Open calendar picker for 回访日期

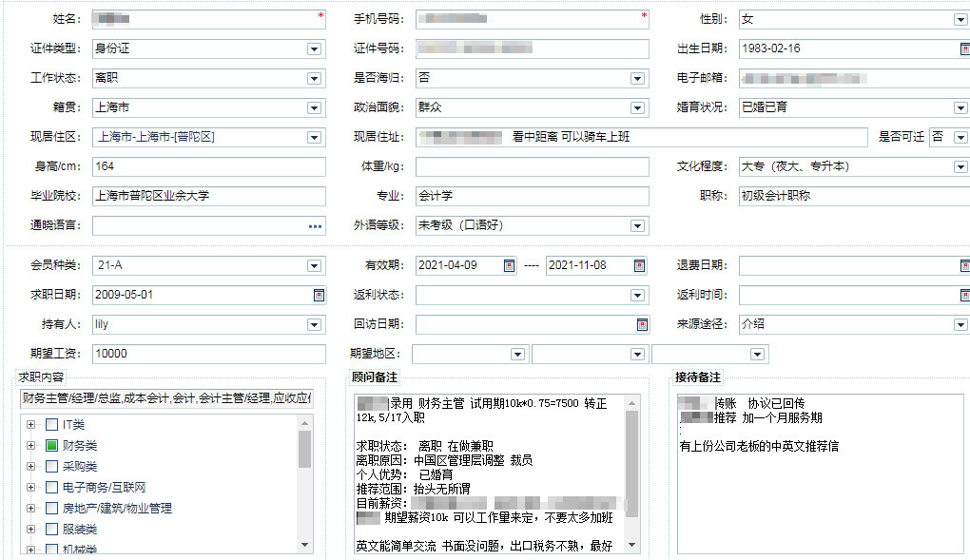642,324
